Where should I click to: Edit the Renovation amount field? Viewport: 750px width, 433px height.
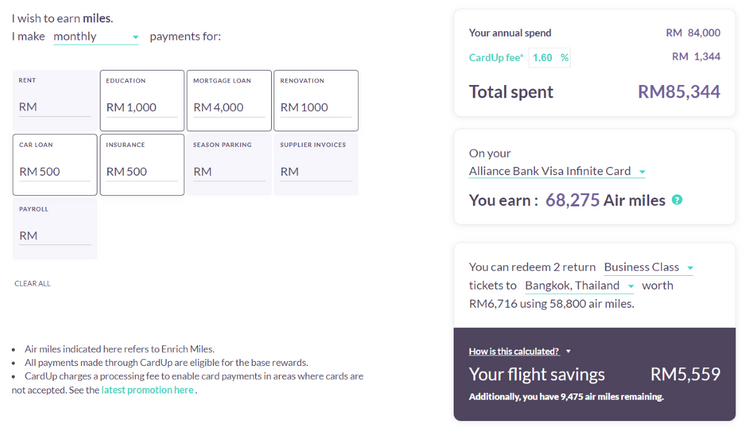coord(314,107)
